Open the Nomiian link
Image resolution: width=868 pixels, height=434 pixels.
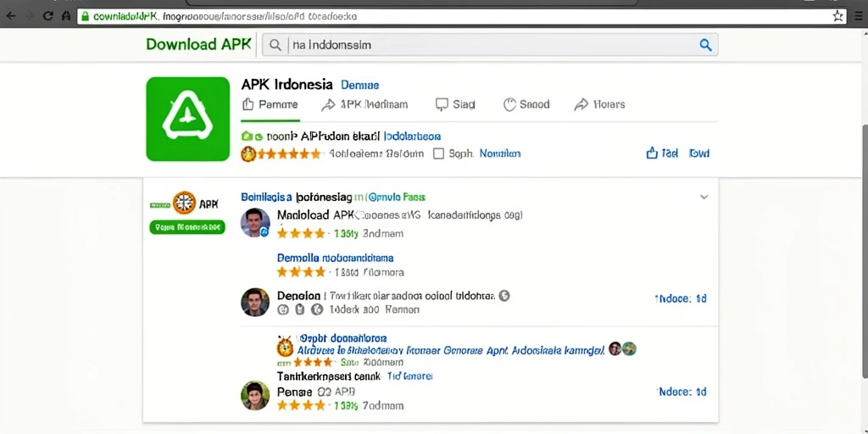click(500, 153)
